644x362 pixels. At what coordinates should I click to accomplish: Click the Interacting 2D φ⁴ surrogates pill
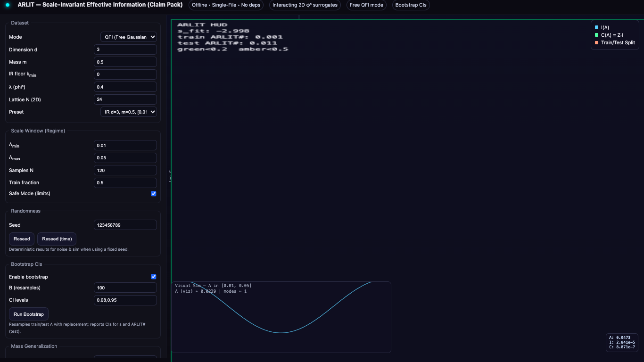point(305,5)
